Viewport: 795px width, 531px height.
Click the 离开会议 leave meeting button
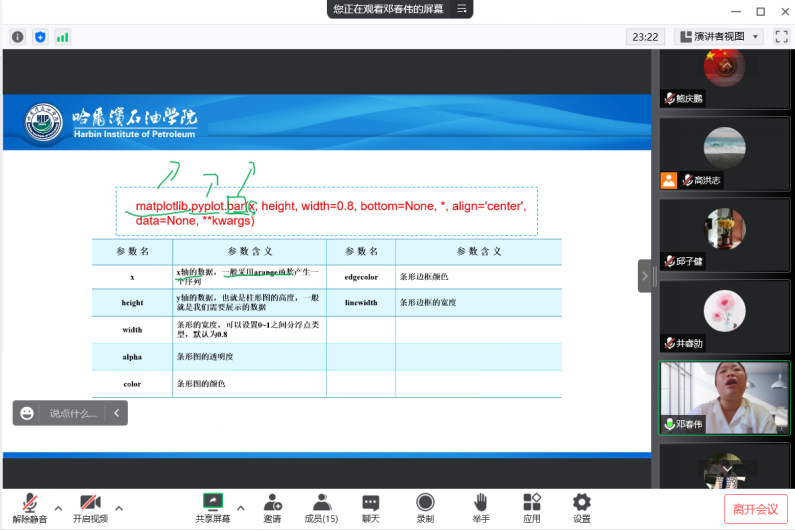[x=755, y=508]
